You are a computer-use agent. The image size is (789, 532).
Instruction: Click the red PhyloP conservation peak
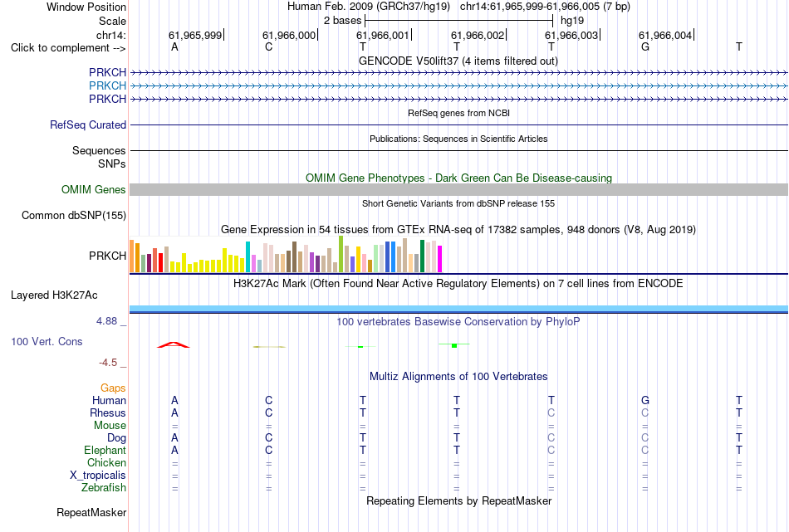174,344
